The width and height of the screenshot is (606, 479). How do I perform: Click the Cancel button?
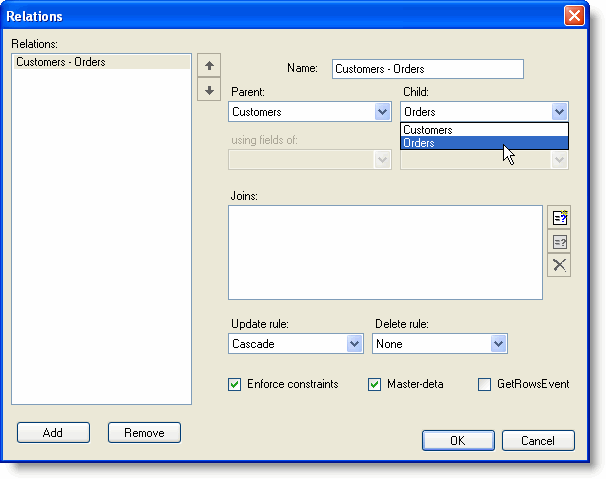point(538,440)
